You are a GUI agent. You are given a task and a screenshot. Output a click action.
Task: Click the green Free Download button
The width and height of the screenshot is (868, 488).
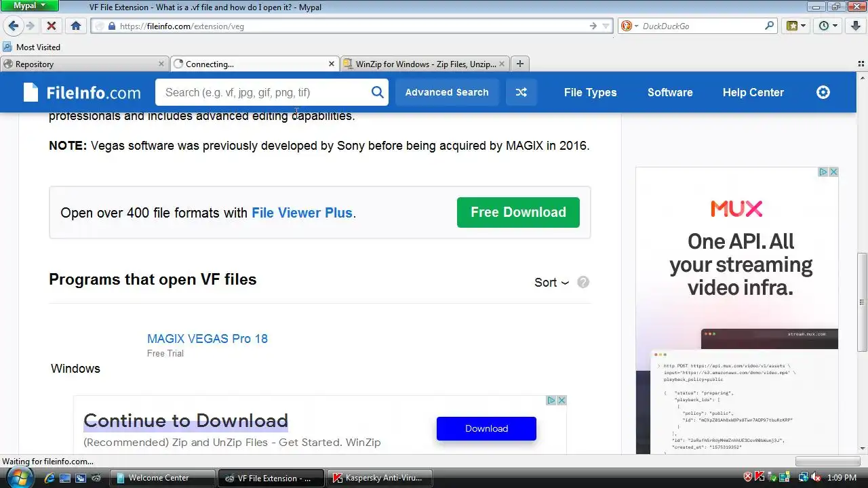[518, 212]
